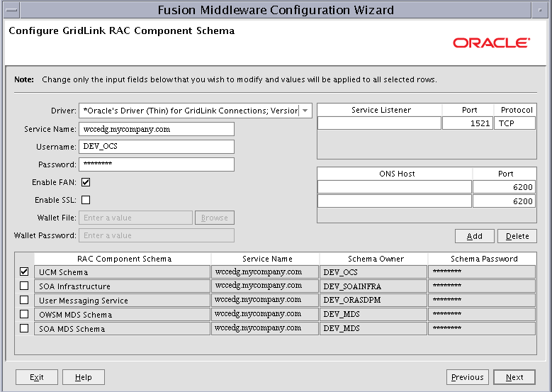Click the second ONS Host cell
552x392 pixels.
[x=394, y=201]
